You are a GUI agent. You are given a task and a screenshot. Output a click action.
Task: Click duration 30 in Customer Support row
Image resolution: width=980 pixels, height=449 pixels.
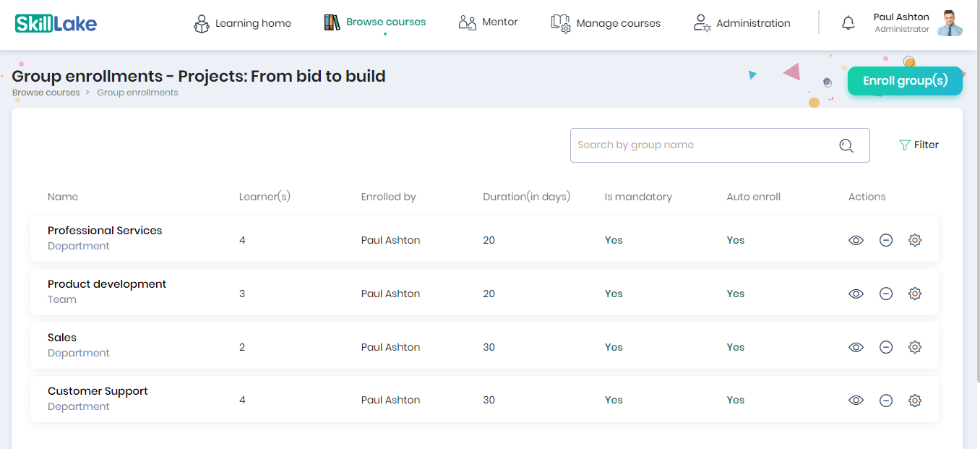coord(489,400)
